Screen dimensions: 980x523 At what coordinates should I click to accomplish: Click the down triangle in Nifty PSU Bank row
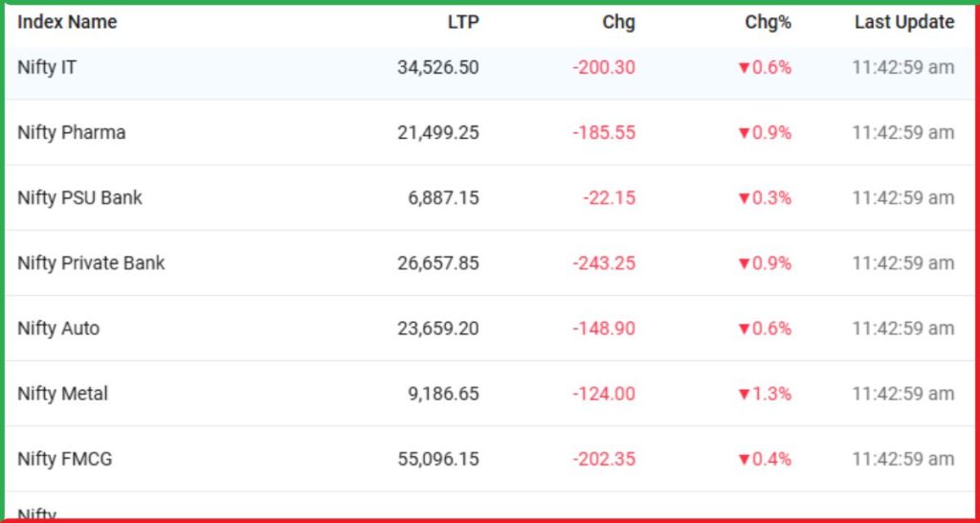pyautogui.click(x=744, y=199)
